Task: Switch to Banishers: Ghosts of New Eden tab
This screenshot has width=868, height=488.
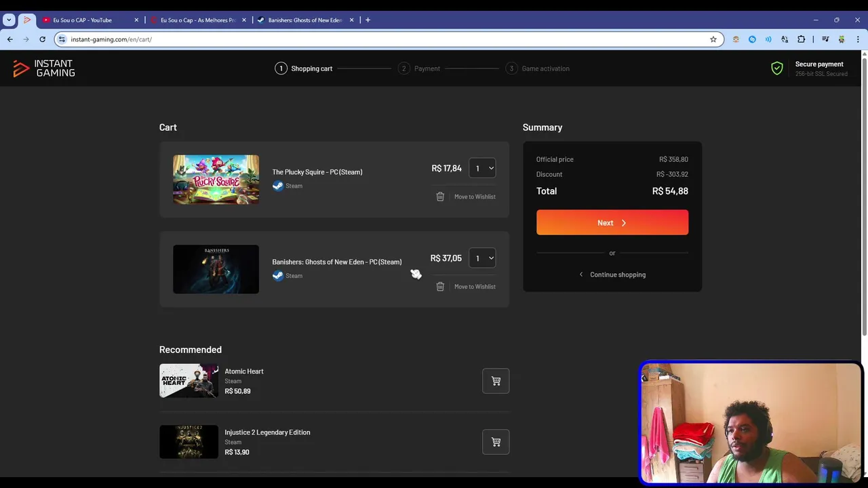Action: tap(305, 20)
